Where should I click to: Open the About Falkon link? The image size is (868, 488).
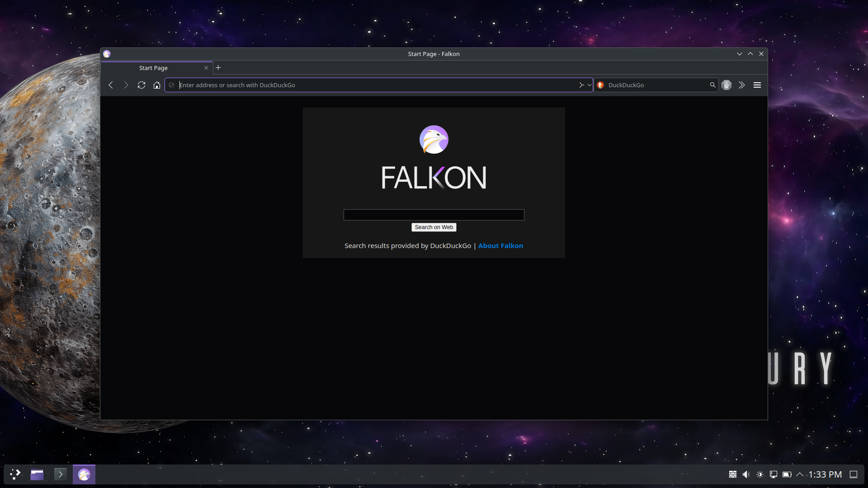[x=500, y=246]
